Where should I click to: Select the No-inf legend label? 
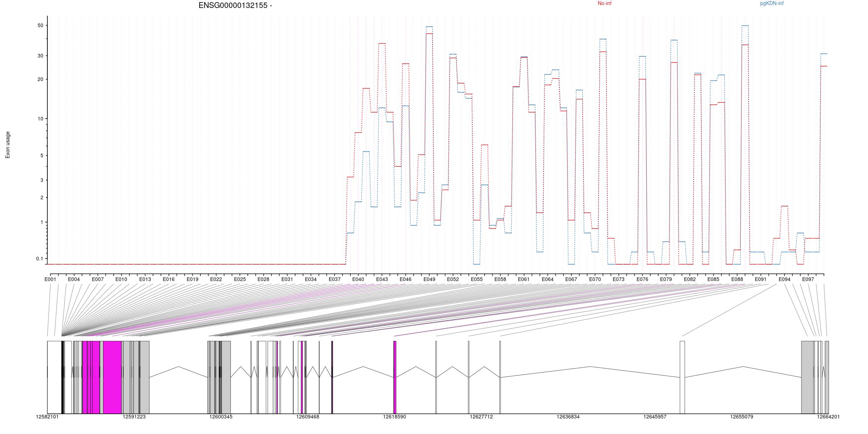pos(604,3)
